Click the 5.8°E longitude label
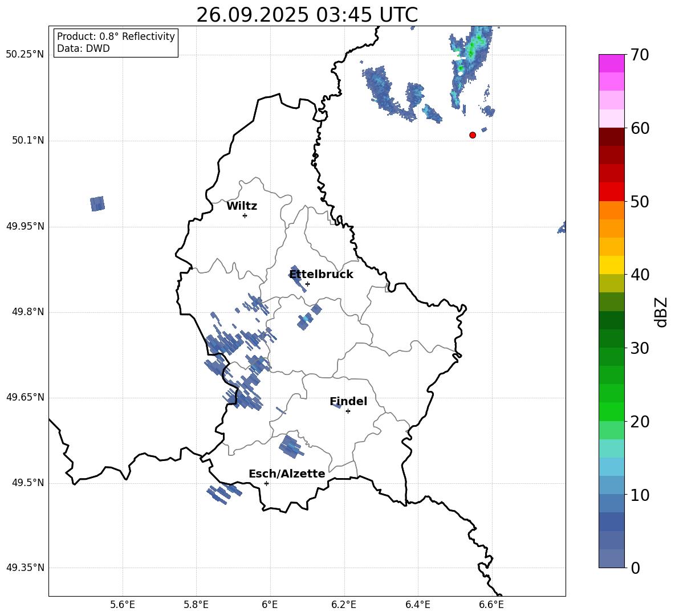The width and height of the screenshot is (675, 616). coord(196,605)
